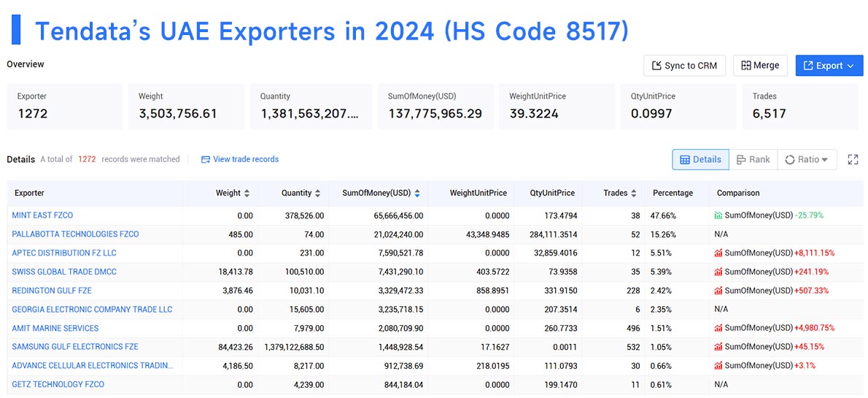
Task: Click the fullscreen expand icon
Action: pos(853,160)
